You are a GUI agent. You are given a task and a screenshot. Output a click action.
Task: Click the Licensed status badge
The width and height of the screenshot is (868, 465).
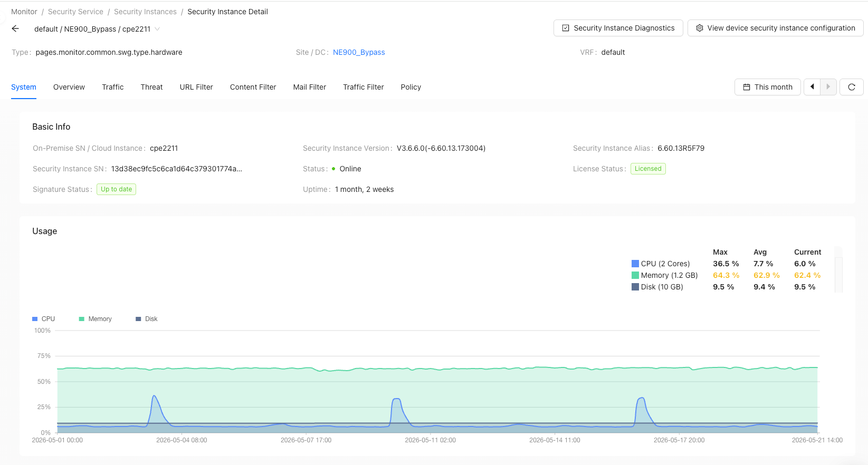648,169
